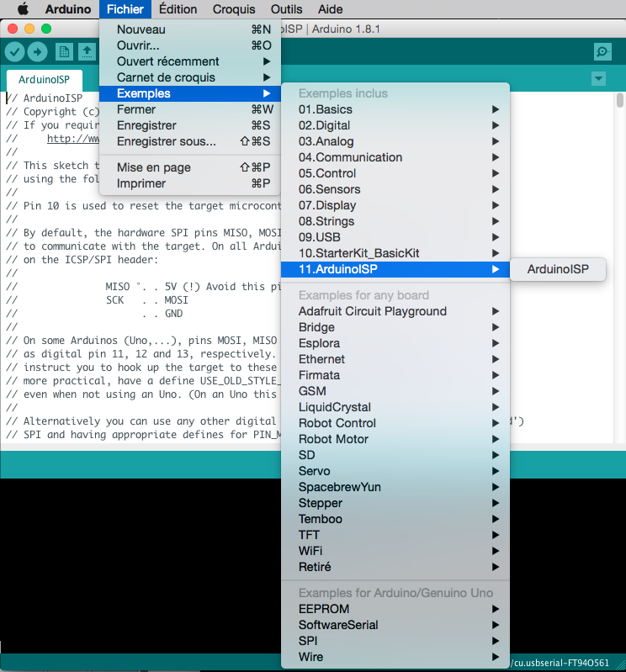Image resolution: width=626 pixels, height=672 pixels.
Task: Click the New sketch document icon
Action: [64, 52]
